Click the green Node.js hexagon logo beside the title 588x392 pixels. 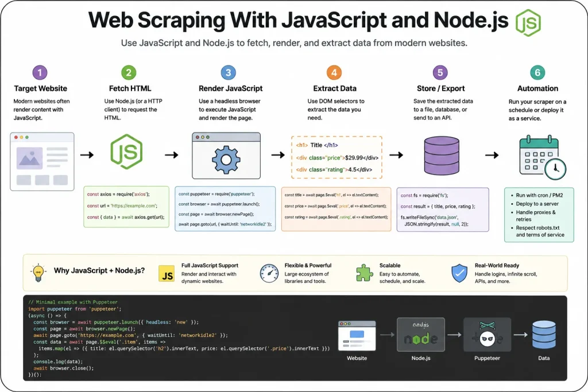528,22
